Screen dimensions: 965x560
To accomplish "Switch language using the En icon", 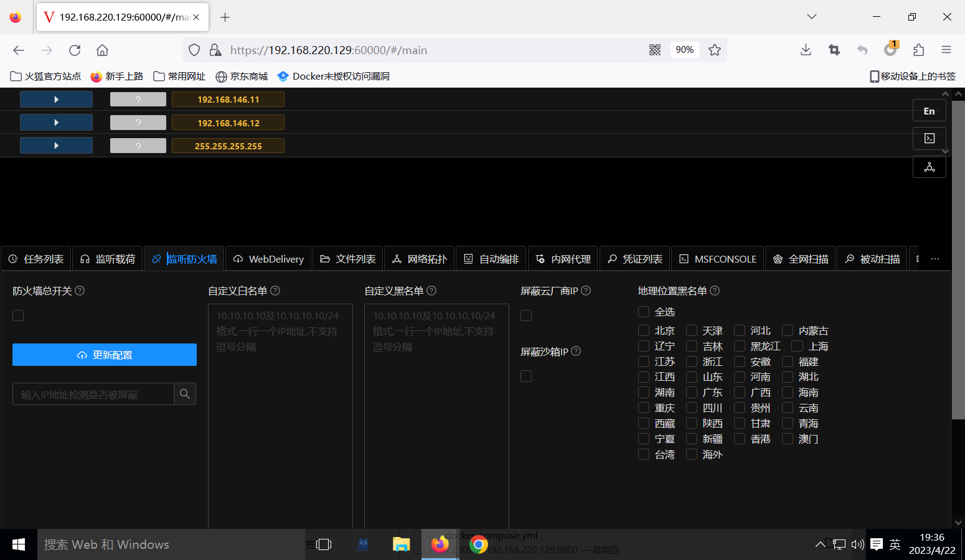I will tap(929, 110).
